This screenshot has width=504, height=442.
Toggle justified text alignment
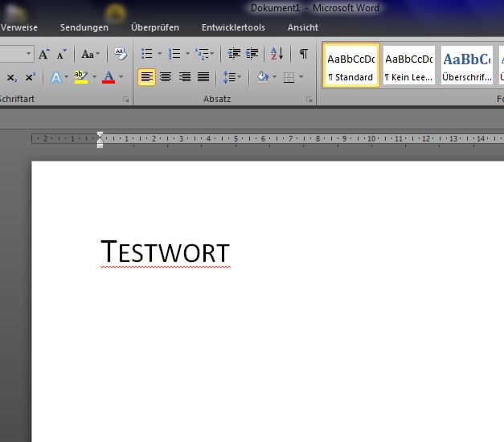coord(203,77)
